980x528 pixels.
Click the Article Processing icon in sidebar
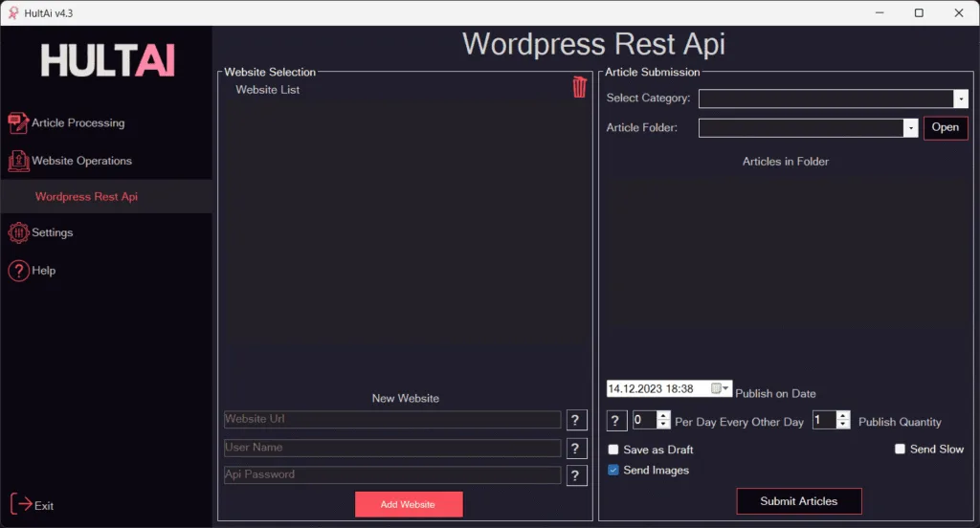(18, 123)
